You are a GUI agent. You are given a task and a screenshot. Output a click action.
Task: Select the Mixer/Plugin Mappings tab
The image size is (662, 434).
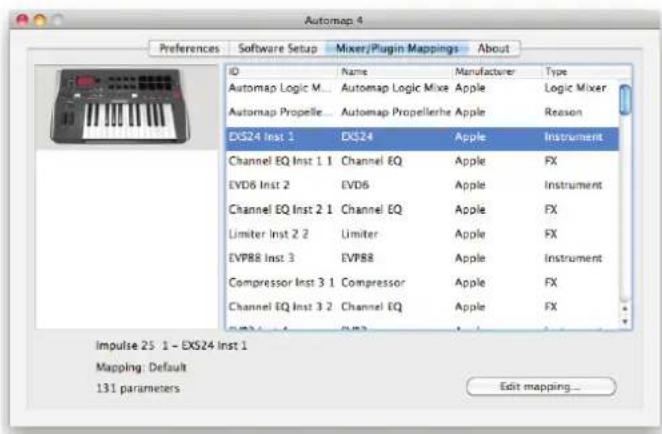[x=397, y=49]
